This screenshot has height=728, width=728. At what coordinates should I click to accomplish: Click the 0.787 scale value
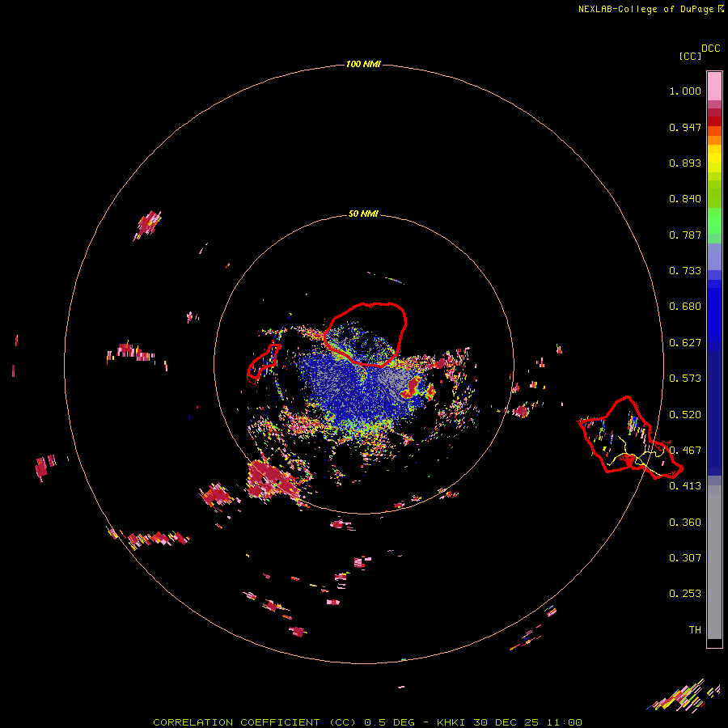pyautogui.click(x=685, y=235)
